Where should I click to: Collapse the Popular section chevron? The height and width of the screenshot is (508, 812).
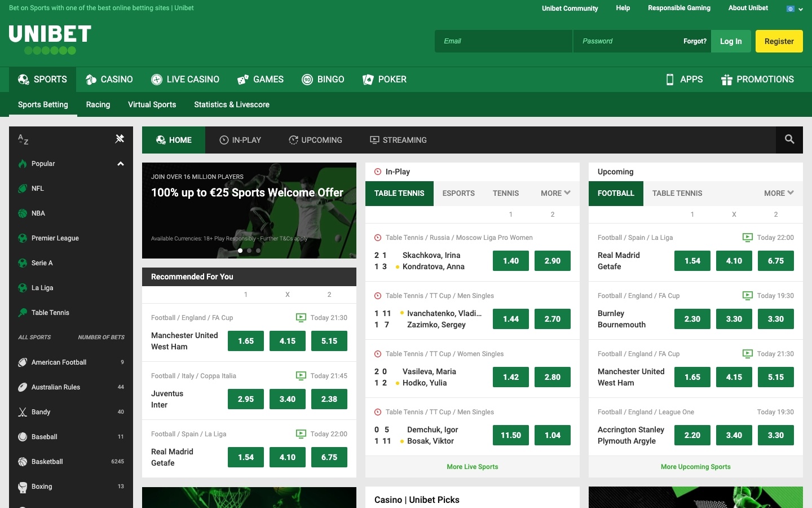tap(120, 164)
